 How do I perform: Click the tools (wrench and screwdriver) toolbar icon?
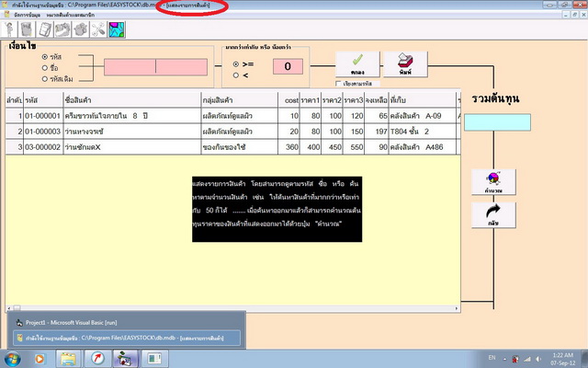(97, 30)
